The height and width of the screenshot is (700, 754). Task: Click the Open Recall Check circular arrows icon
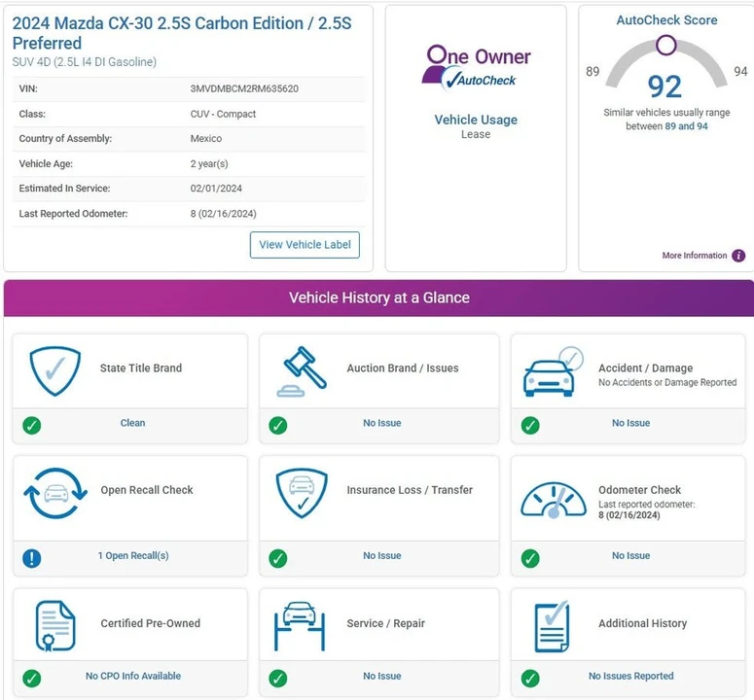pos(55,493)
